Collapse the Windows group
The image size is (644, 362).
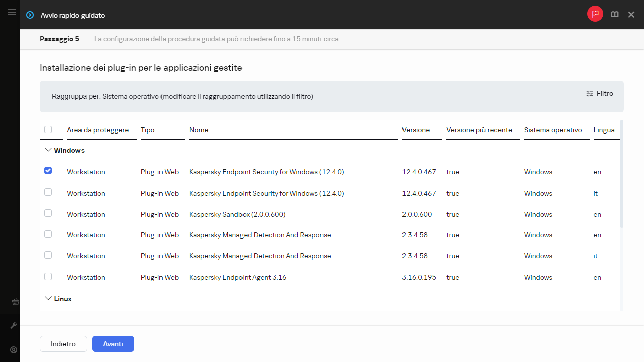click(x=48, y=149)
